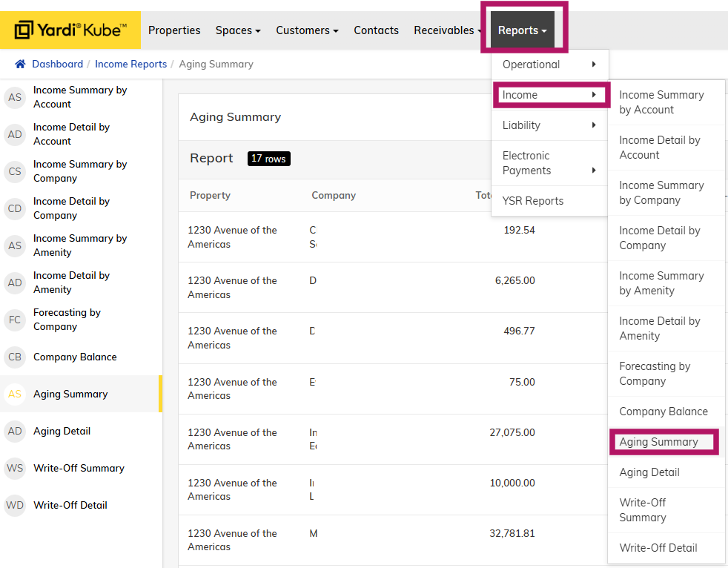Viewport: 728px width, 568px height.
Task: Click the Yardi Kube logo
Action: 70,30
